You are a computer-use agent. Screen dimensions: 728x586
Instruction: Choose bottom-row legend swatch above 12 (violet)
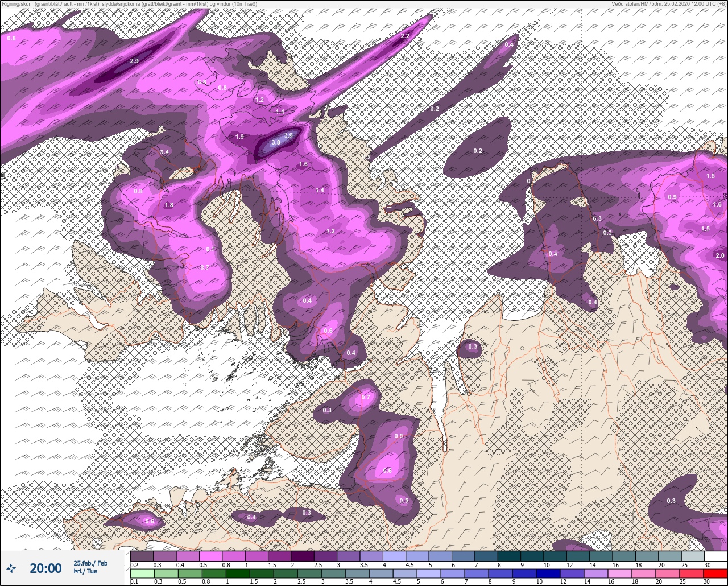coord(572,573)
